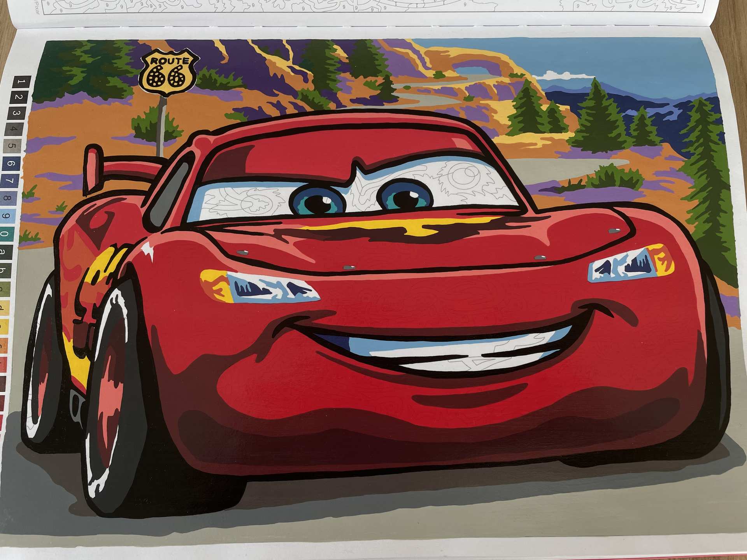The height and width of the screenshot is (560, 747).
Task: Select the dark gray swatch labeled 4
Action: 14,129
